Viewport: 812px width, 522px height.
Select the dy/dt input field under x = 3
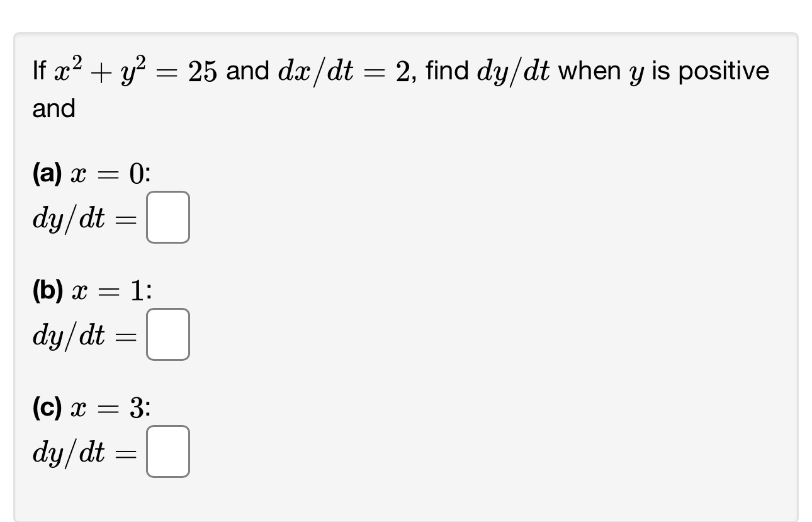point(167,451)
